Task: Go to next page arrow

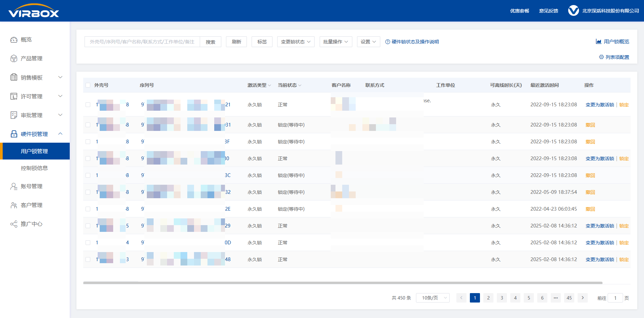Action: [583, 298]
